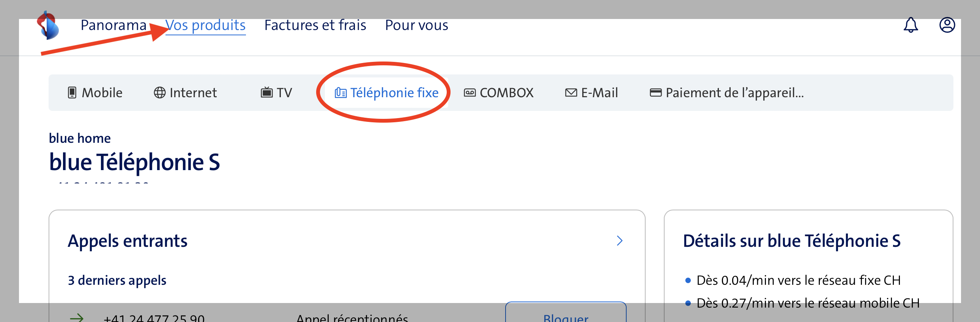Click the Mobile phone icon
Viewport: 980px width, 322px height.
coord(72,93)
